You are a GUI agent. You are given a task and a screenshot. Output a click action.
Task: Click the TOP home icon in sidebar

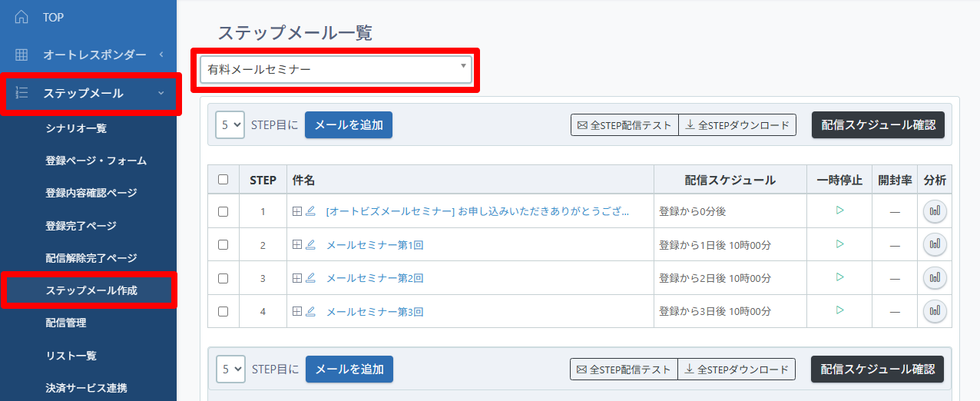[22, 17]
